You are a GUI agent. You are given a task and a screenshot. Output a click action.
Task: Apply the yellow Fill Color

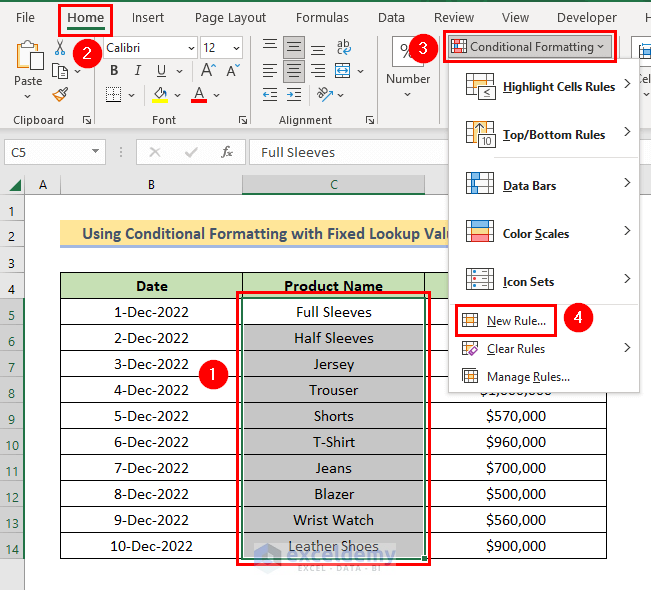pyautogui.click(x=160, y=95)
